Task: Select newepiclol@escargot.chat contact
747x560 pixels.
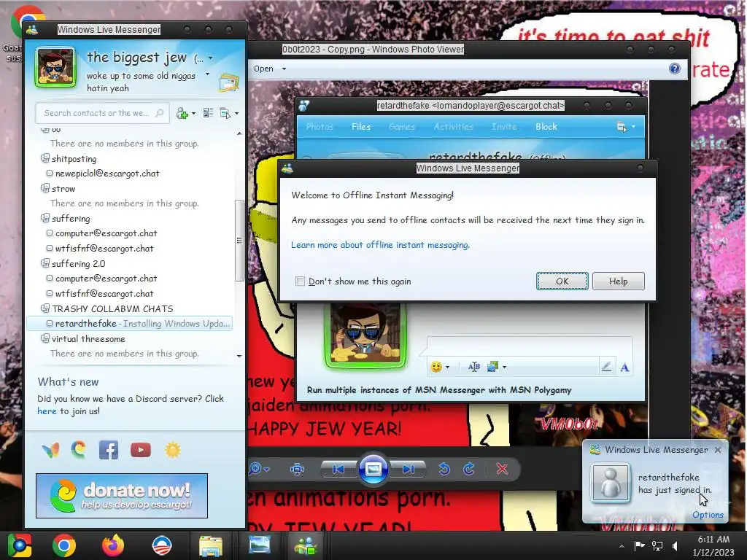Action: coord(107,174)
